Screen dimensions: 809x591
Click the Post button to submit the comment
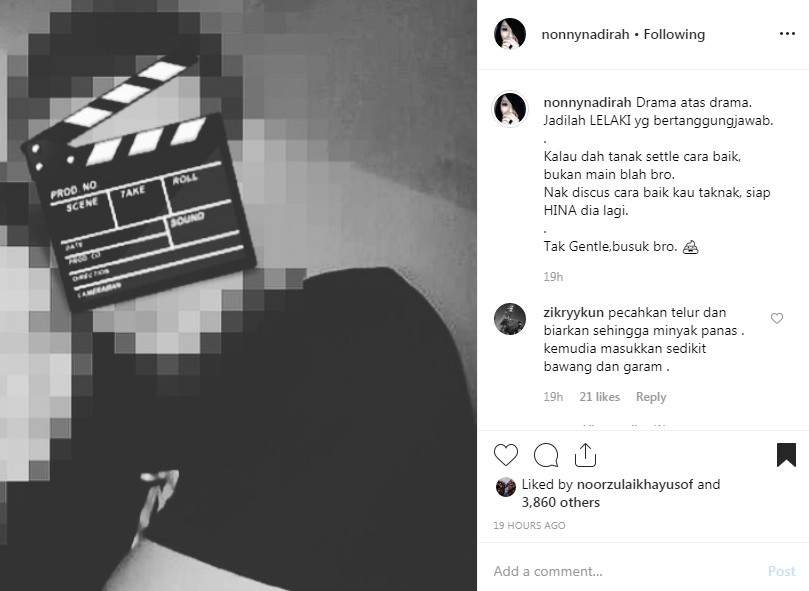pyautogui.click(x=782, y=571)
